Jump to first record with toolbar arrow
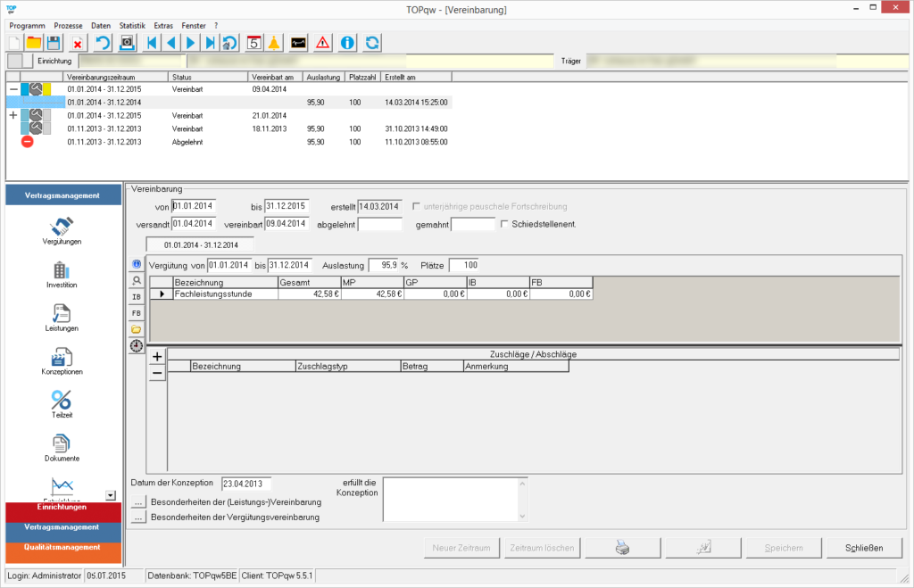Screen dimensions: 914x588 [152, 42]
